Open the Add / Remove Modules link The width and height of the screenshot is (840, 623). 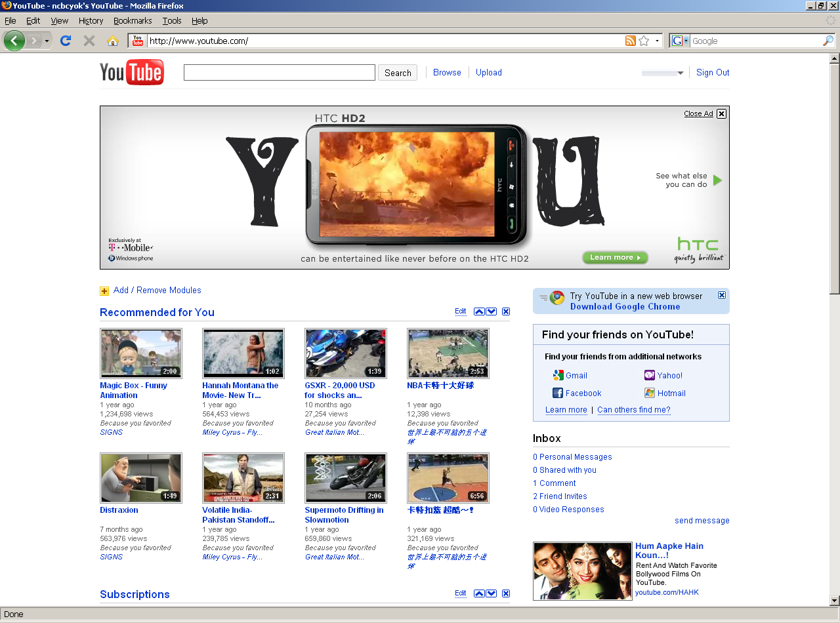[157, 291]
